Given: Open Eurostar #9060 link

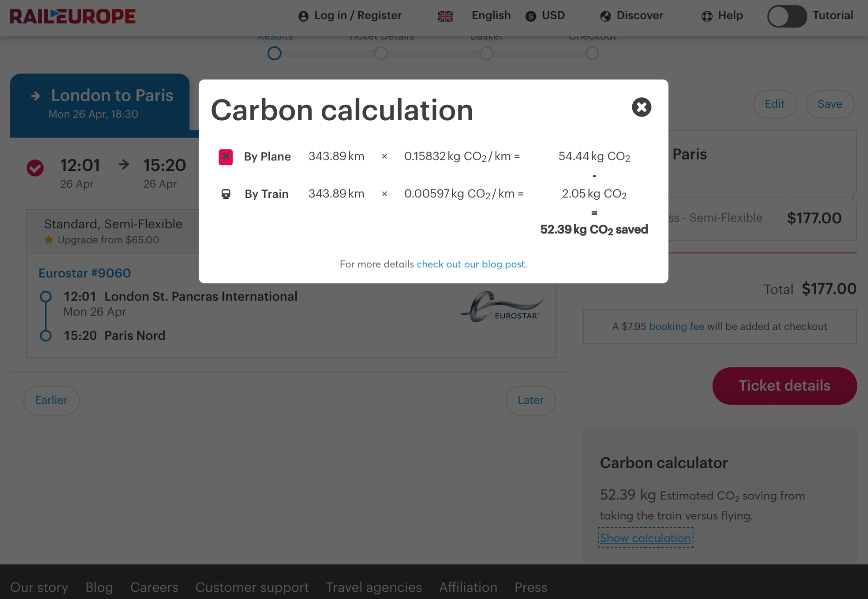Looking at the screenshot, I should (85, 273).
